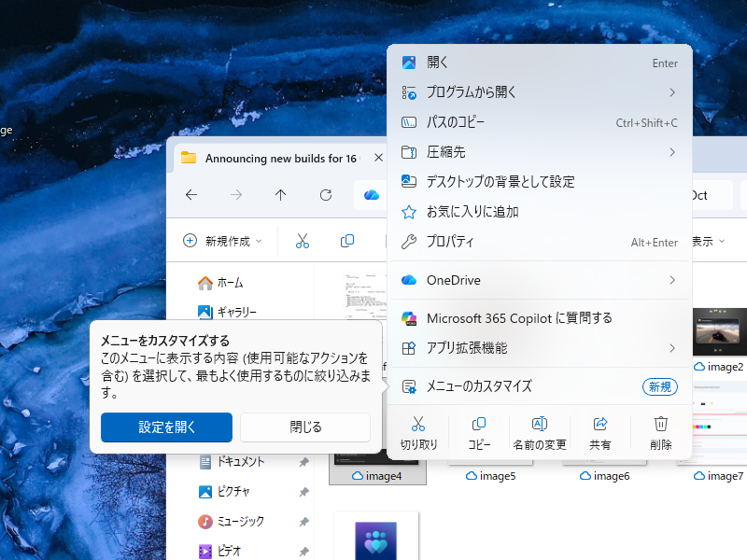Click the pin icon beside ドキュメント
This screenshot has width=747, height=560.
click(x=304, y=462)
